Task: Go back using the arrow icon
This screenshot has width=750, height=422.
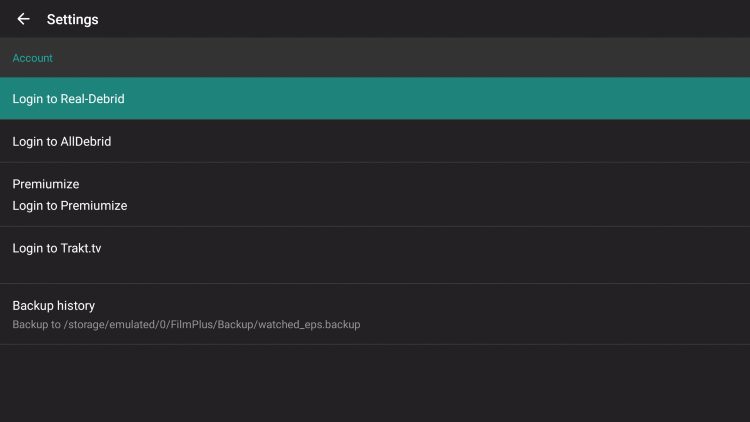Action: (x=23, y=19)
